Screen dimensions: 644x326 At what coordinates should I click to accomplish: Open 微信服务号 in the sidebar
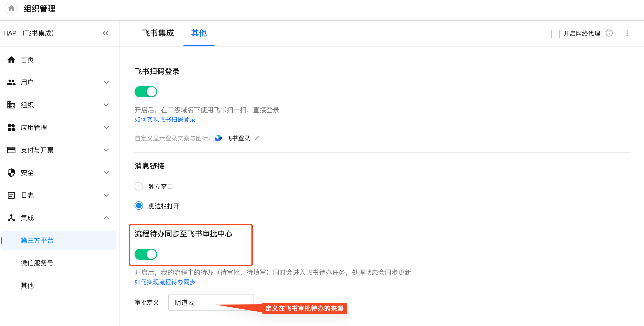(37, 263)
